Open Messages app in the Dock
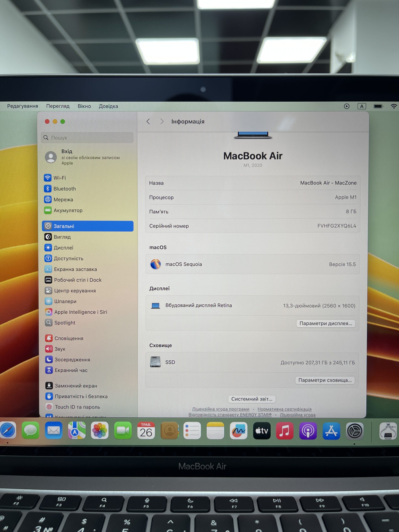Image resolution: width=399 pixels, height=532 pixels. tap(30, 431)
